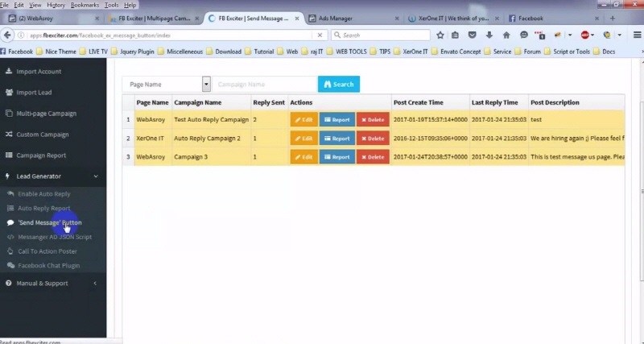The image size is (644, 344).
Task: Open the Docs bookmark folder
Action: [x=605, y=52]
